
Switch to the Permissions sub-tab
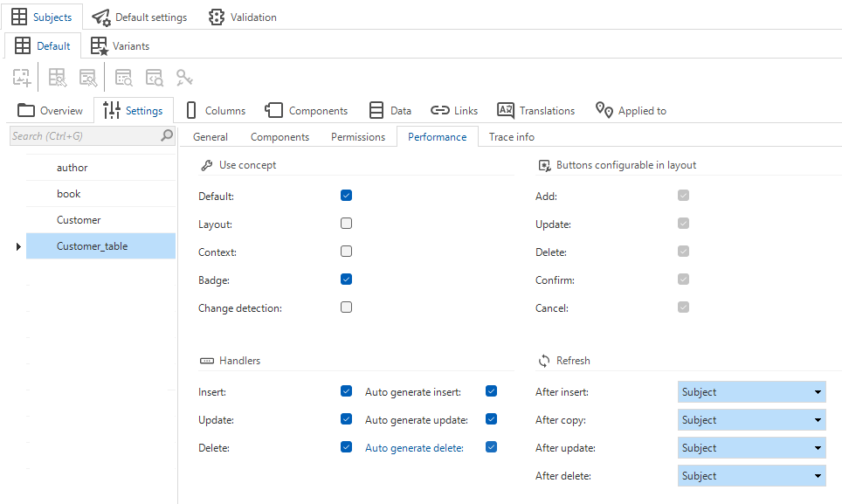pos(357,136)
